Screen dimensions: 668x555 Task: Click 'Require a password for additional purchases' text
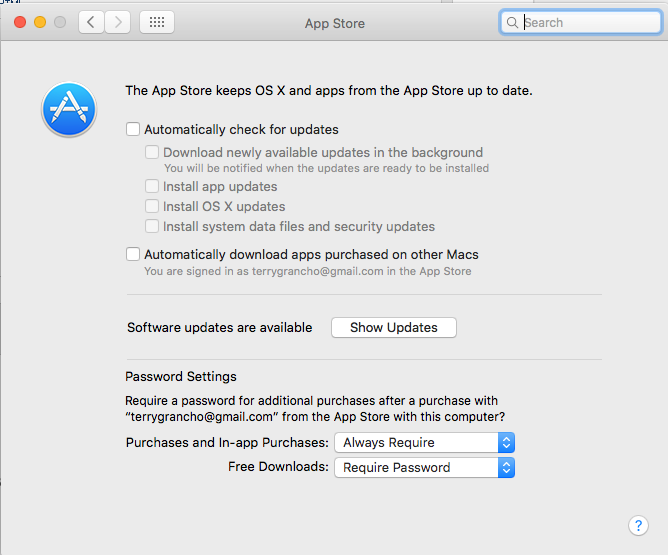click(x=315, y=408)
